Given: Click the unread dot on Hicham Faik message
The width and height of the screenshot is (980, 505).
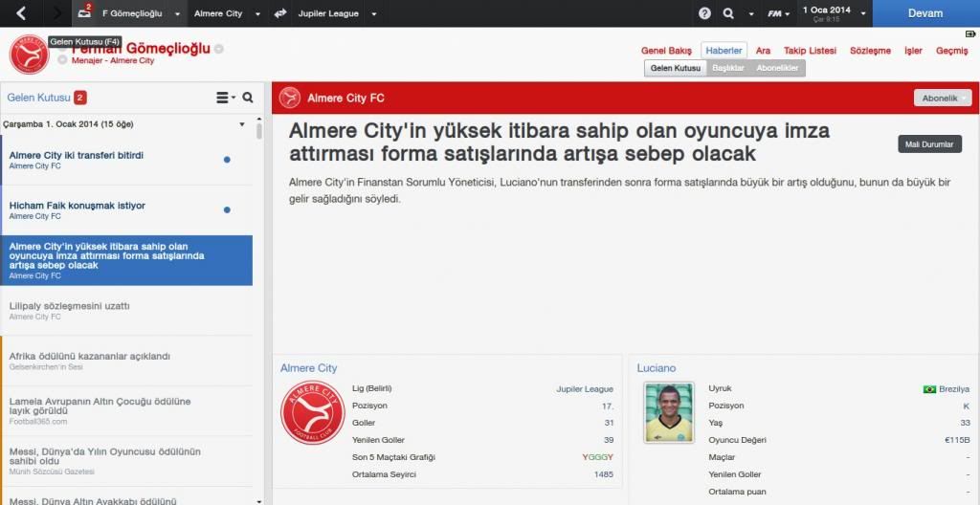Looking at the screenshot, I should (x=227, y=210).
